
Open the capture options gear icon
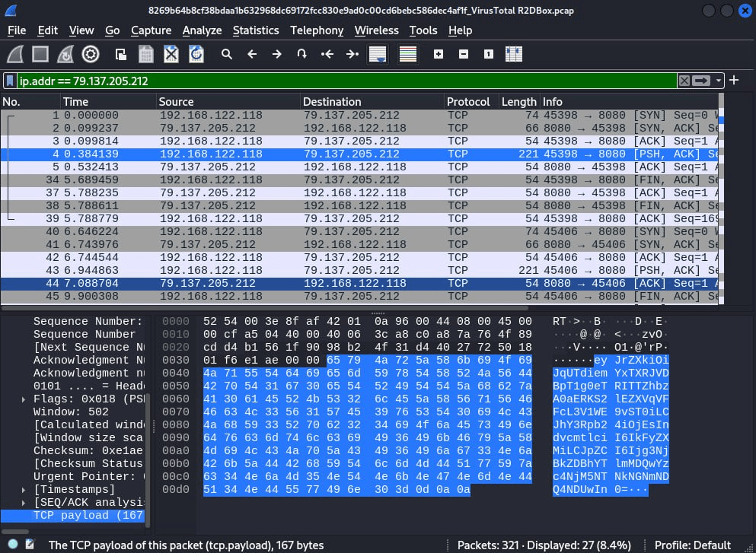(x=90, y=54)
